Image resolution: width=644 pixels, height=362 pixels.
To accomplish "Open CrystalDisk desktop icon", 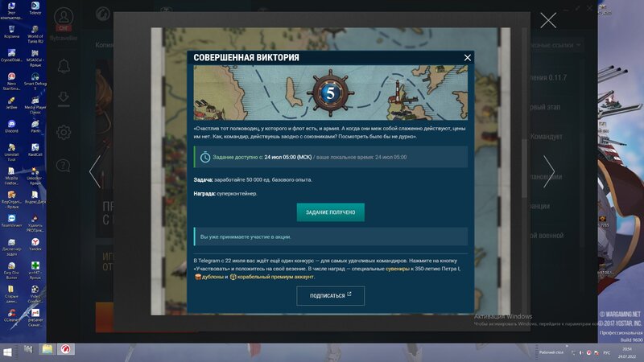I will [11, 56].
